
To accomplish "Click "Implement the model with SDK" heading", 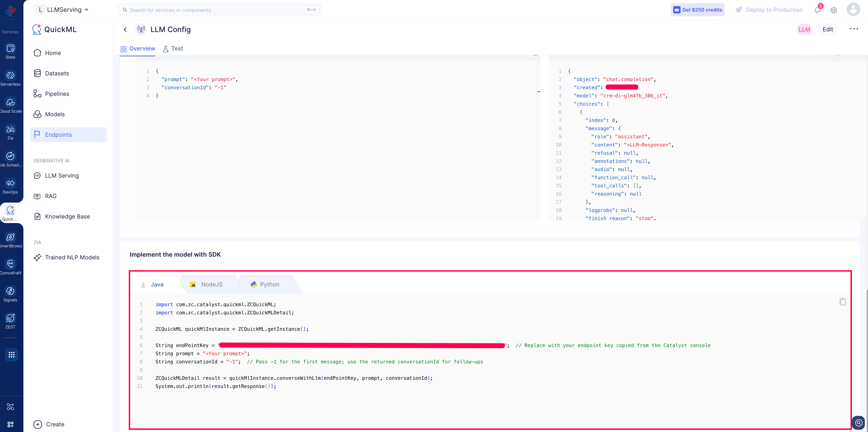I will 175,255.
